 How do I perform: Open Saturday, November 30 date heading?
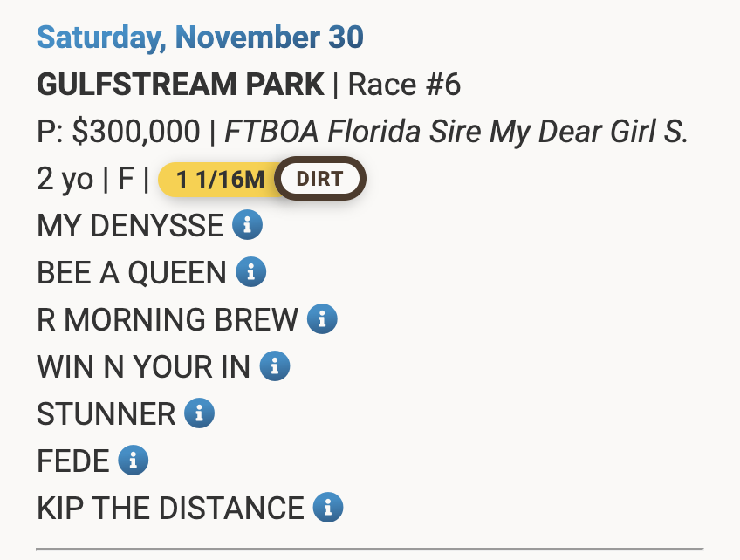pos(200,38)
